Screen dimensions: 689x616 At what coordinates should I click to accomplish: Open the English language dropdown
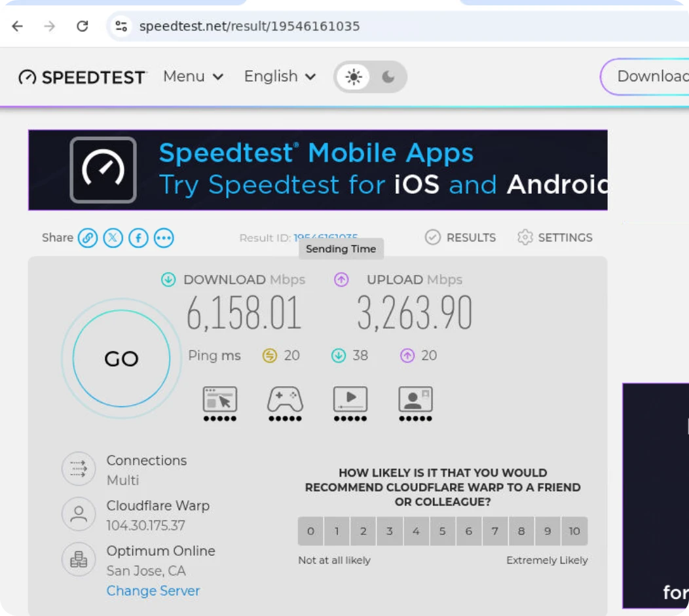click(x=280, y=77)
